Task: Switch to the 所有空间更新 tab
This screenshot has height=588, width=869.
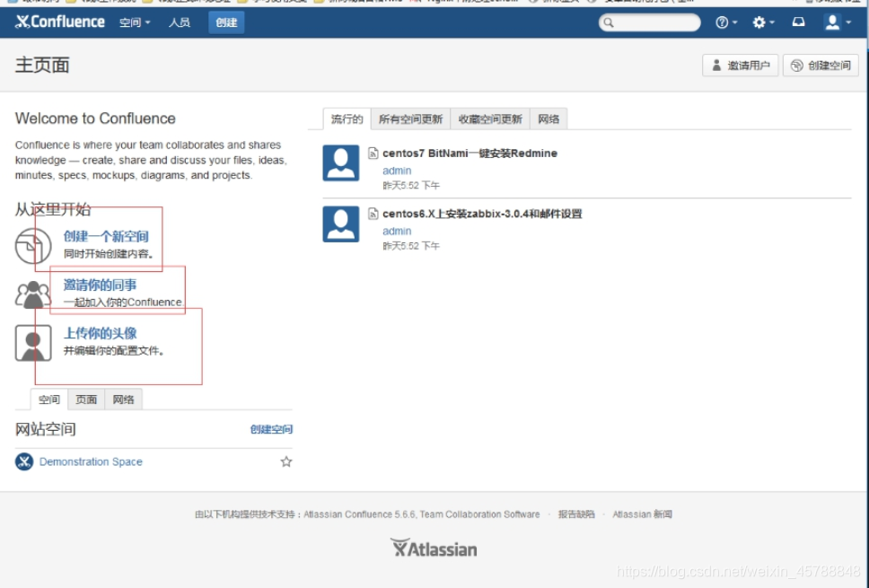Action: [410, 118]
